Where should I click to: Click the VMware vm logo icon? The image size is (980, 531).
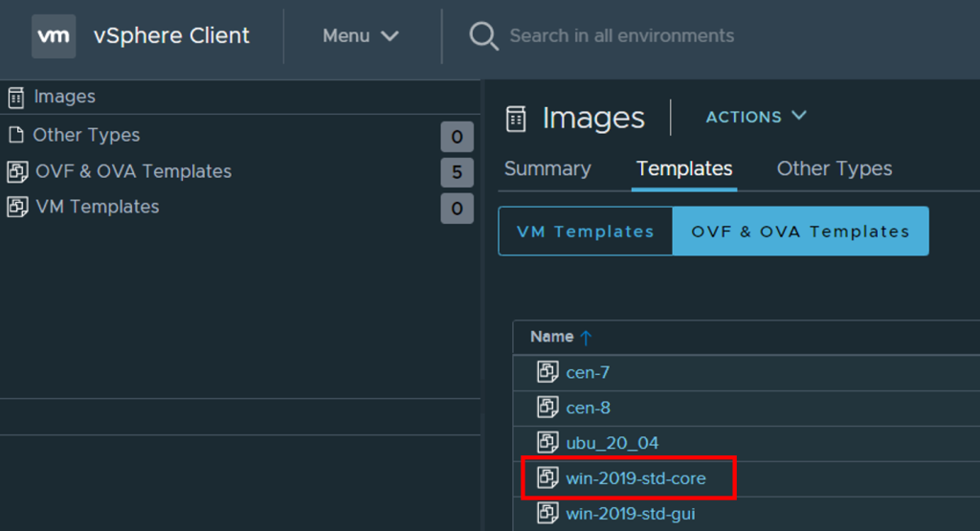pyautogui.click(x=54, y=36)
